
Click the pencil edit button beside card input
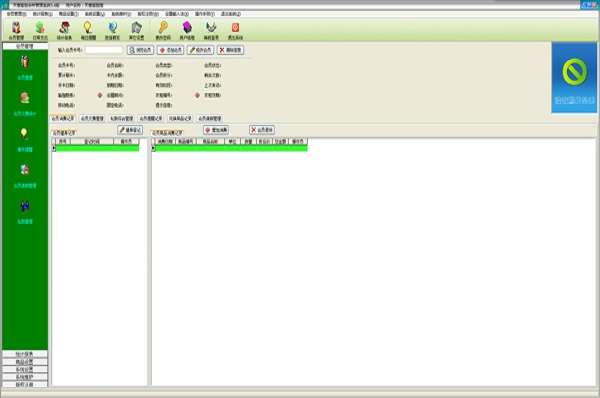point(200,50)
